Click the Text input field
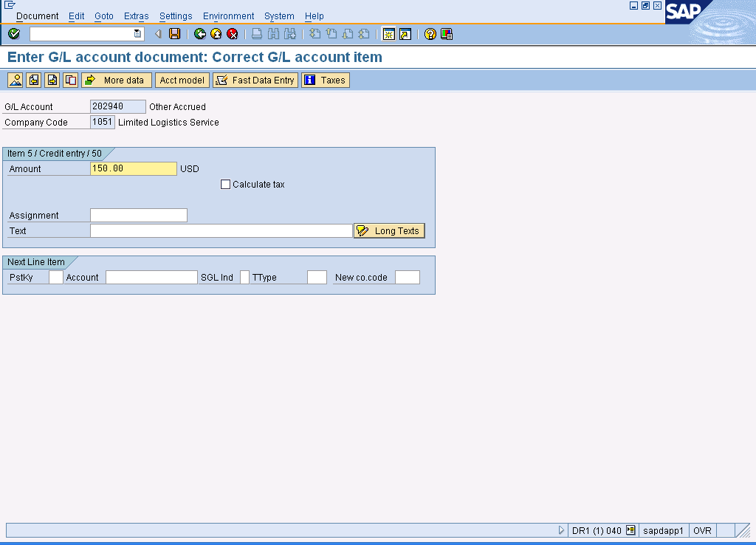 click(x=221, y=230)
